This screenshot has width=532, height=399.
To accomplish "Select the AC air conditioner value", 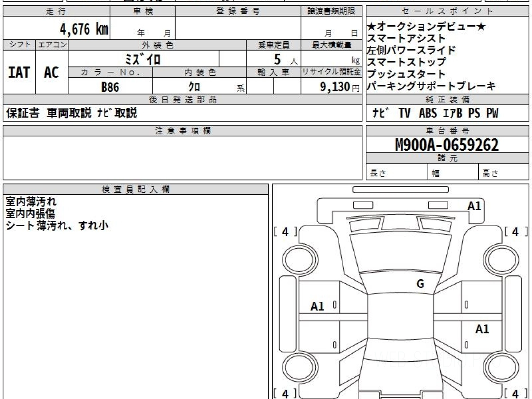I will pyautogui.click(x=51, y=72).
